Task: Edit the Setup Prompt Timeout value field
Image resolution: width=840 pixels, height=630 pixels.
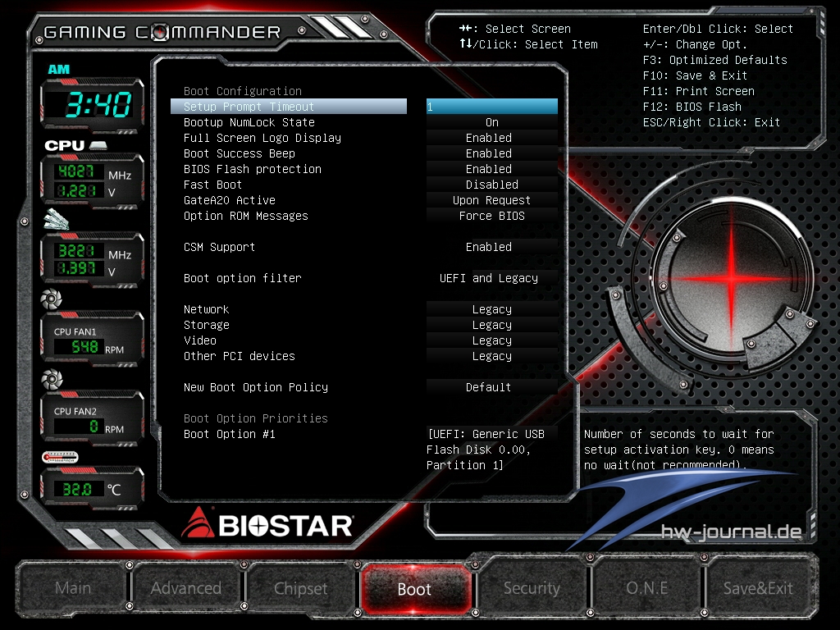Action: click(492, 106)
